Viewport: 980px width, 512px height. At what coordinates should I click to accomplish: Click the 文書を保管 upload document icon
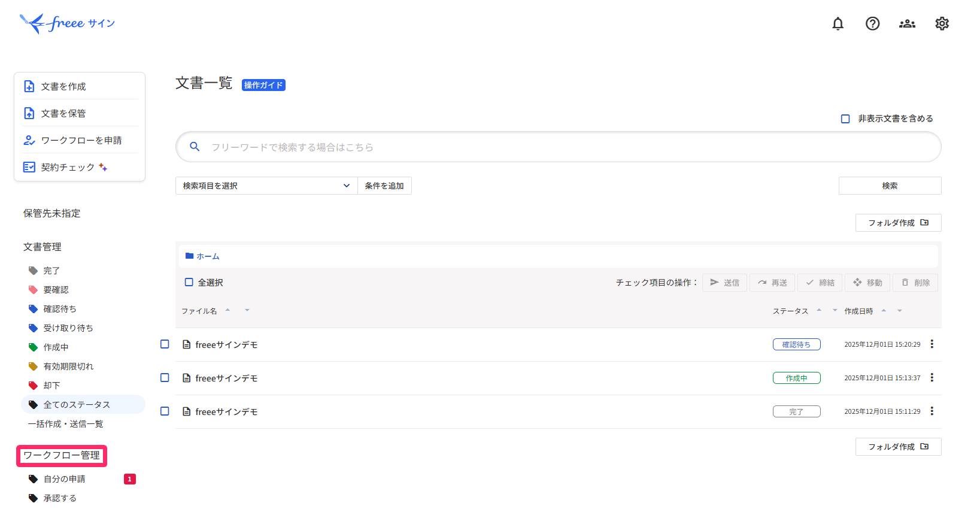click(29, 113)
